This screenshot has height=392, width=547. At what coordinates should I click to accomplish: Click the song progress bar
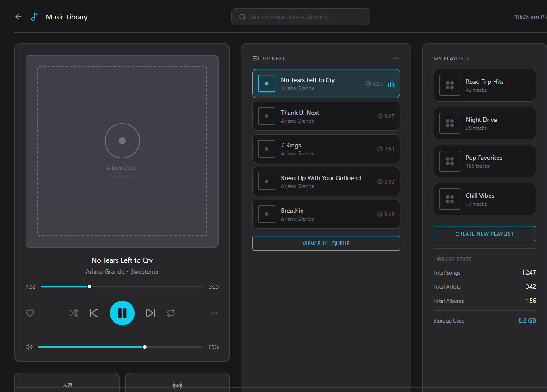pos(122,286)
